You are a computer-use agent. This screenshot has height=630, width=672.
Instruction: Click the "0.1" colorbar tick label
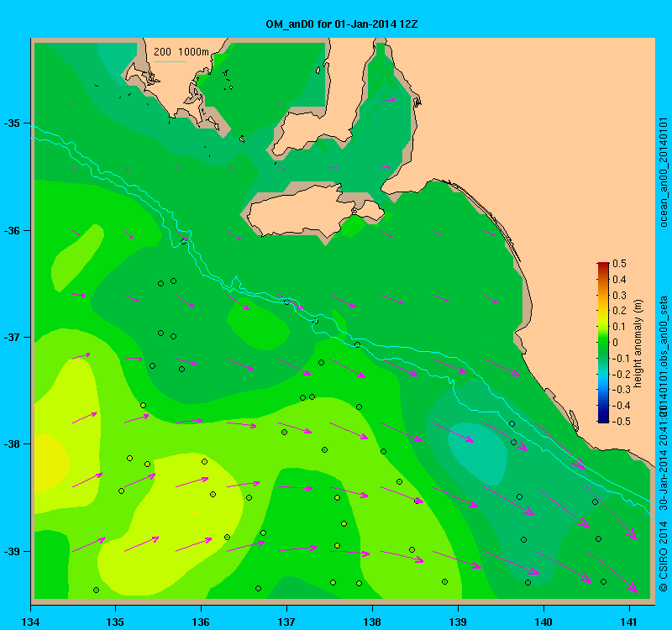tap(619, 327)
